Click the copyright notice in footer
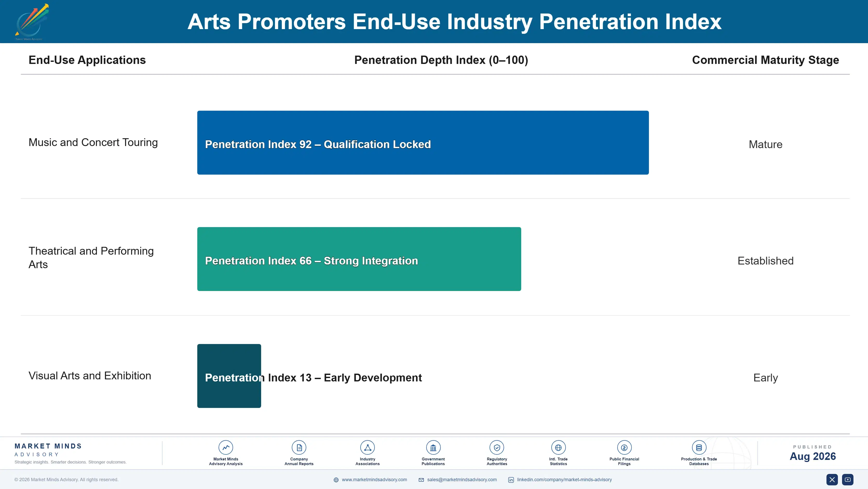This screenshot has width=868, height=489. (66, 480)
